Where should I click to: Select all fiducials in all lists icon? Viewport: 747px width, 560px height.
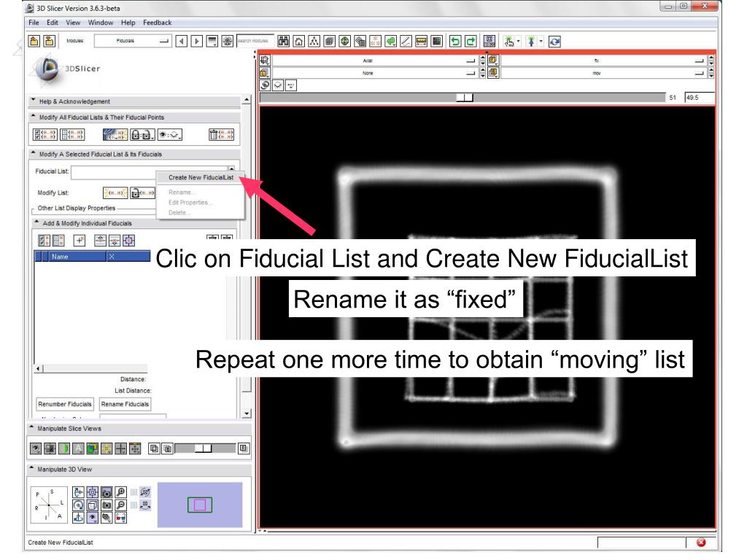point(44,135)
